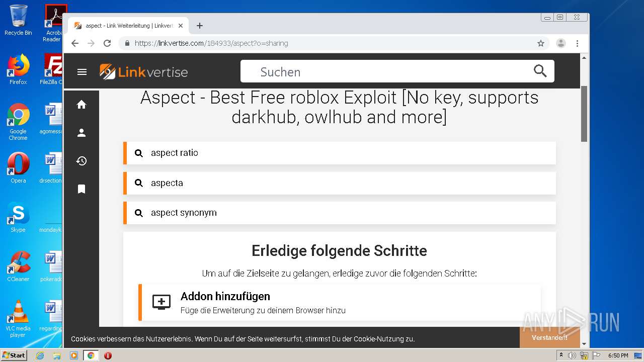Screen dimensions: 644x362
Task: Open the sidebar bookmark icon
Action: tap(82, 189)
